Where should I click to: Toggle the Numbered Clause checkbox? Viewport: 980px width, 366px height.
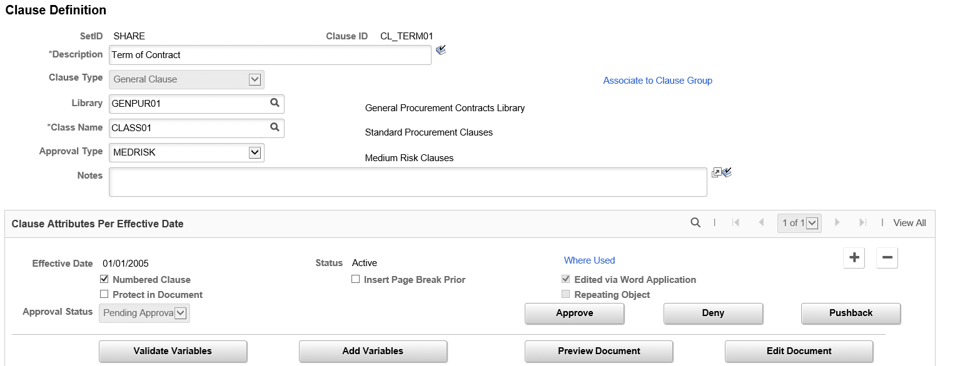click(x=104, y=280)
